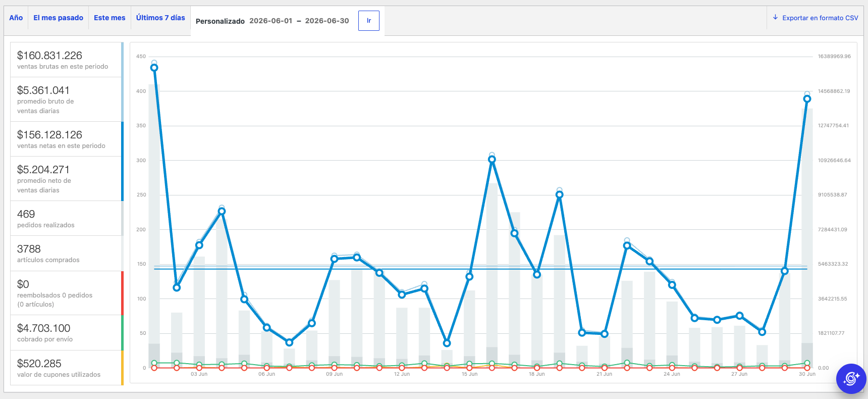868x399 pixels.
Task: Open the Este mes tab
Action: tap(110, 18)
